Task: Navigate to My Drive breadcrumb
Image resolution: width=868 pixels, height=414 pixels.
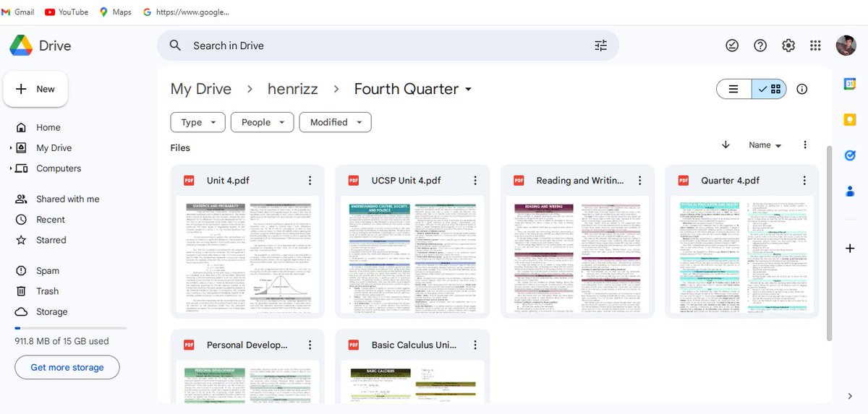Action: (x=201, y=89)
